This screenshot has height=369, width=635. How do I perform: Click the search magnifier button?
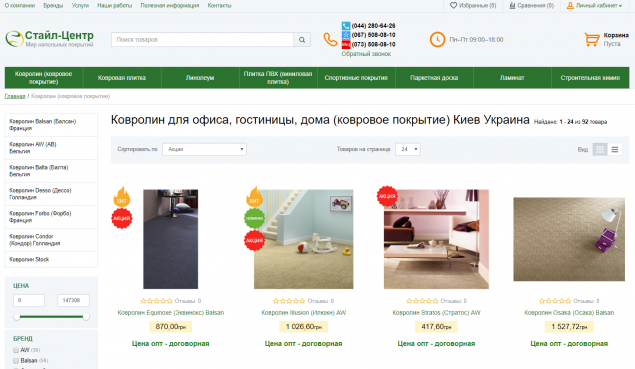302,40
